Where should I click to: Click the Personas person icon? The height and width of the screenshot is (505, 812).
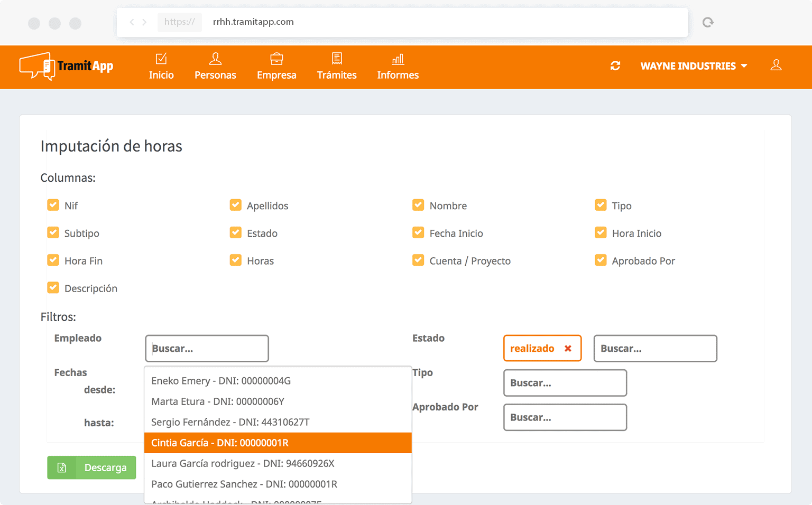215,59
